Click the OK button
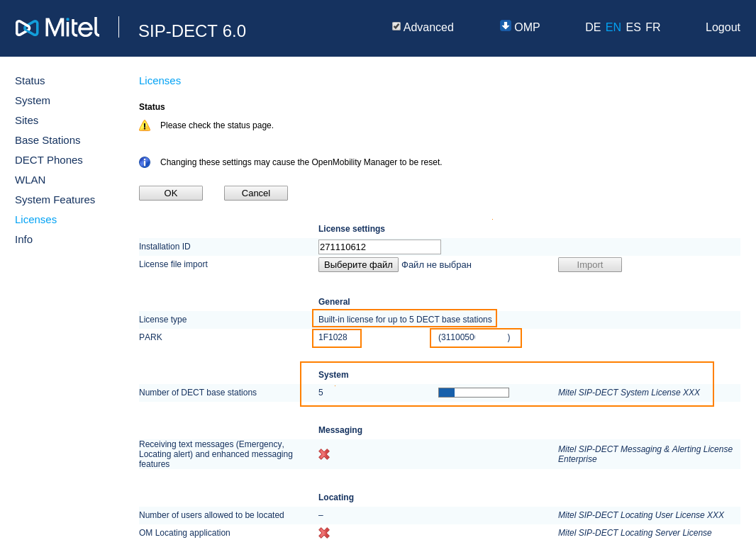Image resolution: width=756 pixels, height=552 pixels. 171,193
